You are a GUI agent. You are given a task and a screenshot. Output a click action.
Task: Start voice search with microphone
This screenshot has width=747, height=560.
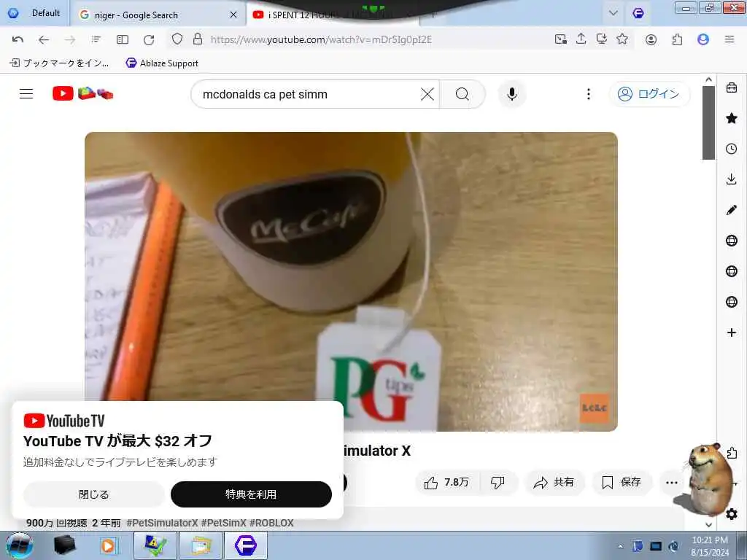pyautogui.click(x=512, y=94)
